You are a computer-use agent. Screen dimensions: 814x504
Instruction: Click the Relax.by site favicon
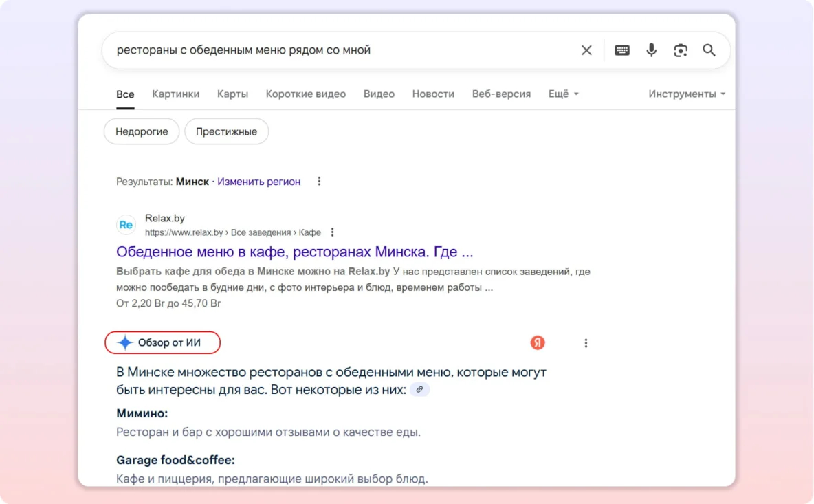[x=126, y=225]
